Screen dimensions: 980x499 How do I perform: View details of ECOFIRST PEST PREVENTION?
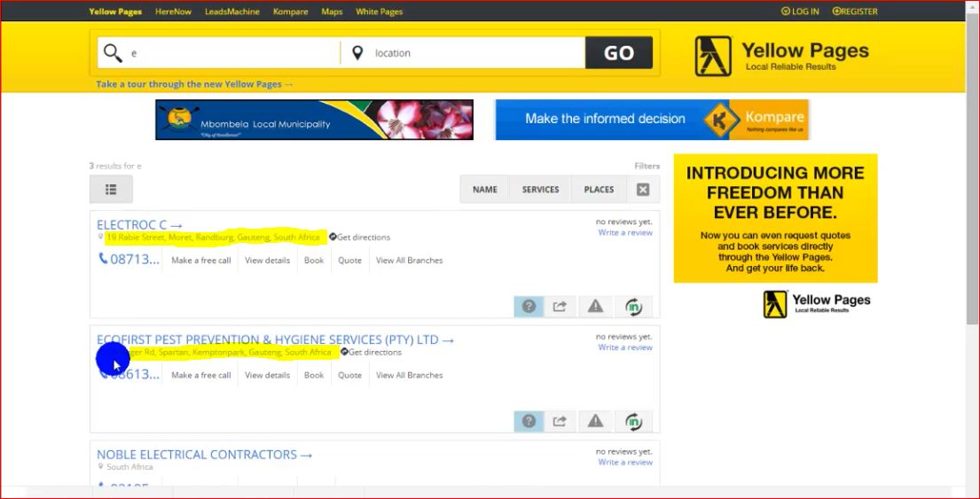tap(268, 375)
